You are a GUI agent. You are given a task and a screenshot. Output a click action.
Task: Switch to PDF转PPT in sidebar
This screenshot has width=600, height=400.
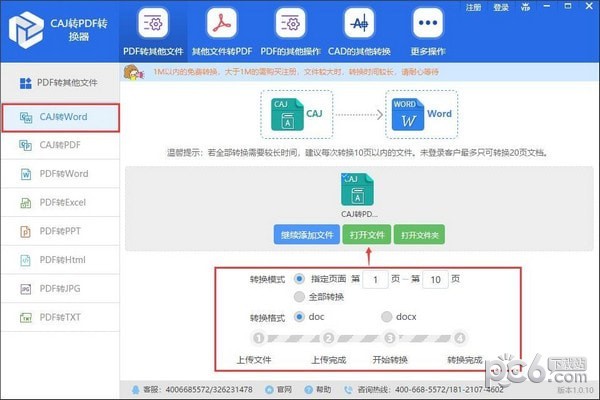click(x=61, y=231)
